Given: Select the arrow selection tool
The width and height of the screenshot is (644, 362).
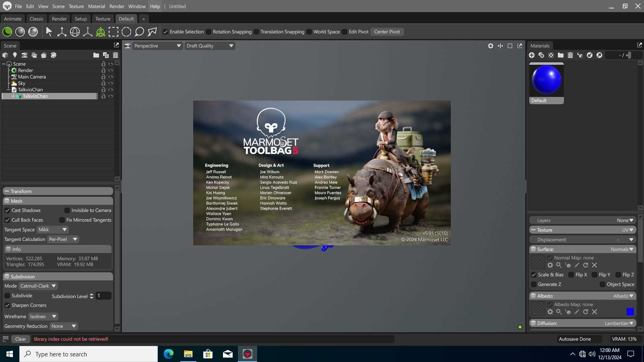Looking at the screenshot, I should coord(49,32).
